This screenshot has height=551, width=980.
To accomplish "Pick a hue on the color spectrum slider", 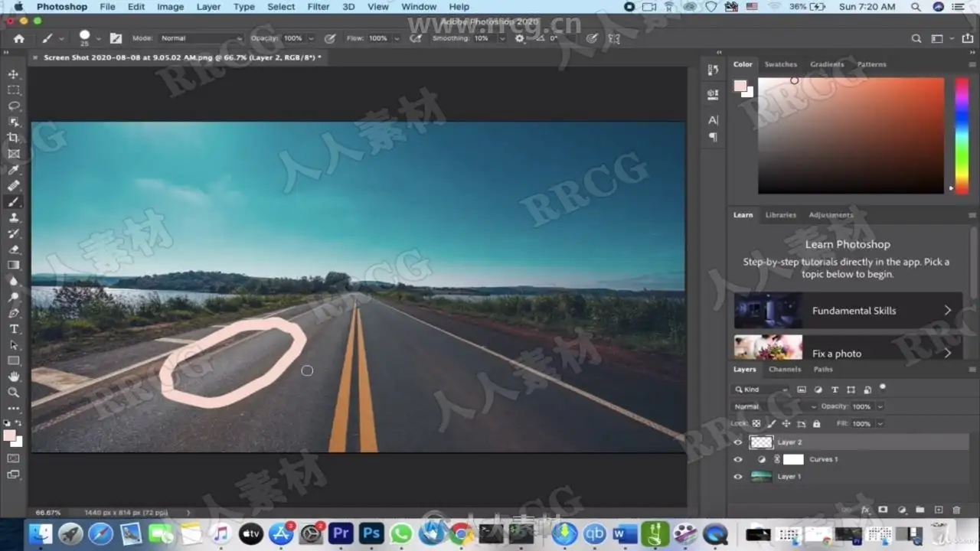I will pyautogui.click(x=961, y=135).
